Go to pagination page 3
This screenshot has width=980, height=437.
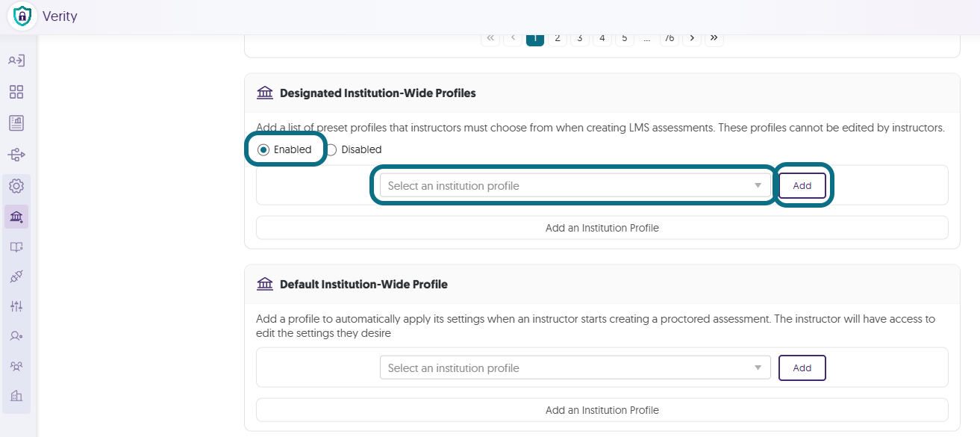(580, 37)
